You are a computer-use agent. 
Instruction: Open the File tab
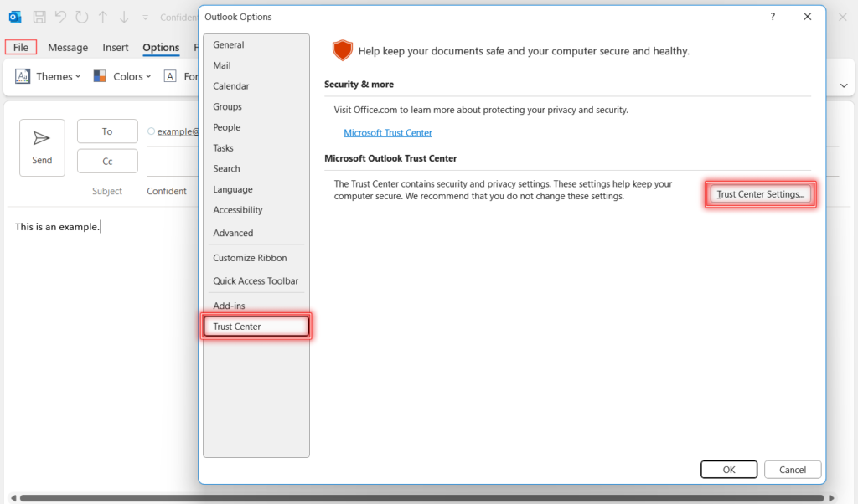(21, 47)
